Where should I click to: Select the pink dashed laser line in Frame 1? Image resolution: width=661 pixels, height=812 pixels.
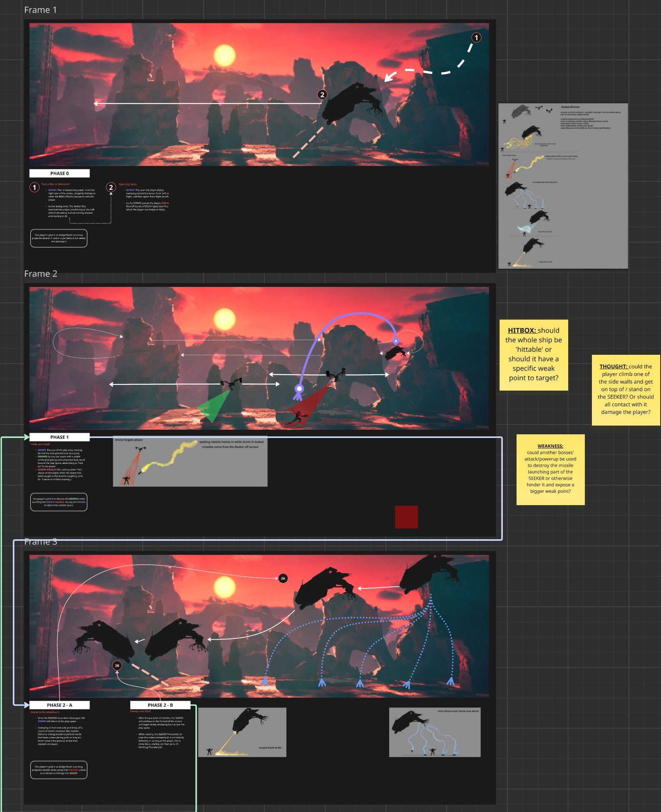[308, 142]
